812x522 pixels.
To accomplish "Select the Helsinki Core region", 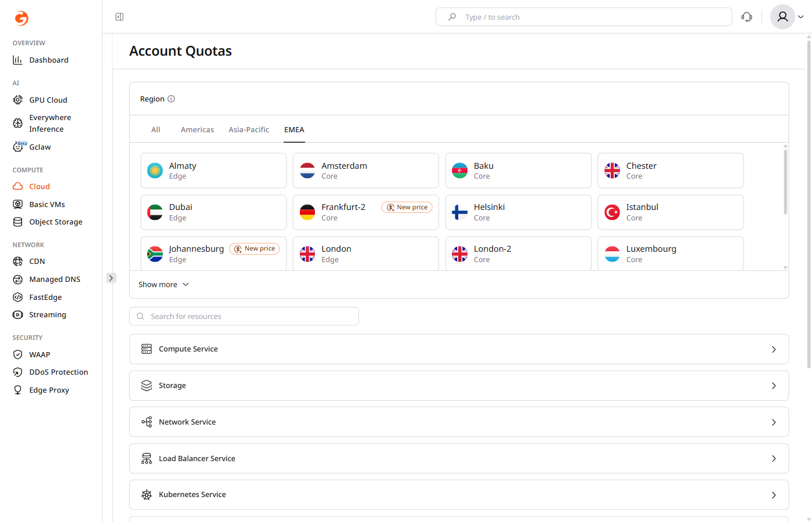I will pos(519,212).
